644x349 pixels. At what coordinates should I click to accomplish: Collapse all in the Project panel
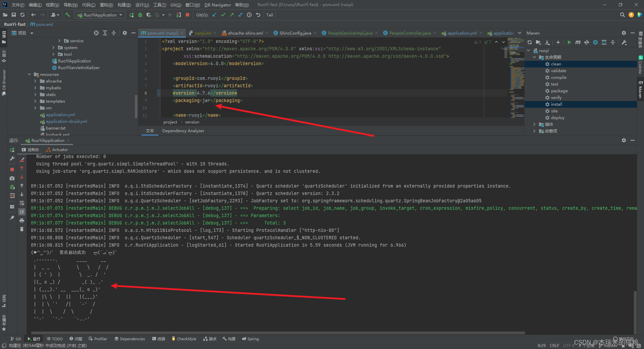[x=114, y=33]
